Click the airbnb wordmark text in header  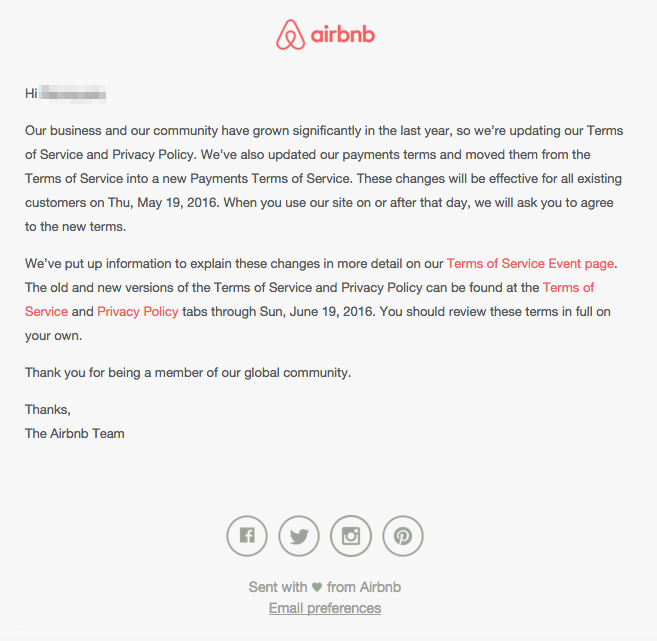[342, 36]
